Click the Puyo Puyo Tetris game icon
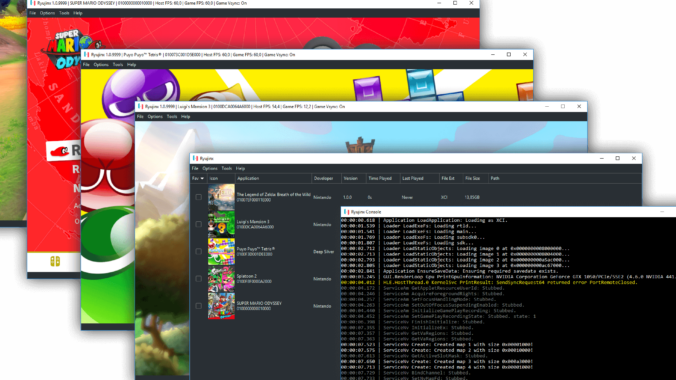 (221, 251)
